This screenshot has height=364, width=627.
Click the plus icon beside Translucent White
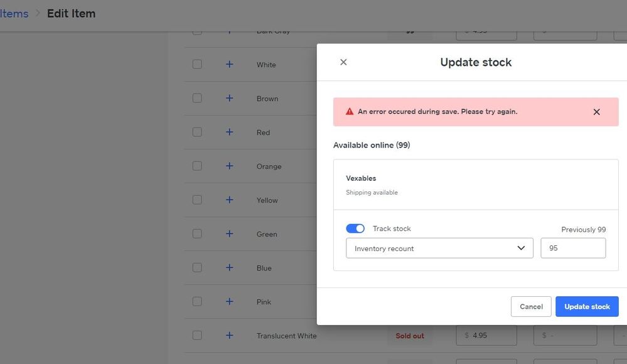[229, 336]
